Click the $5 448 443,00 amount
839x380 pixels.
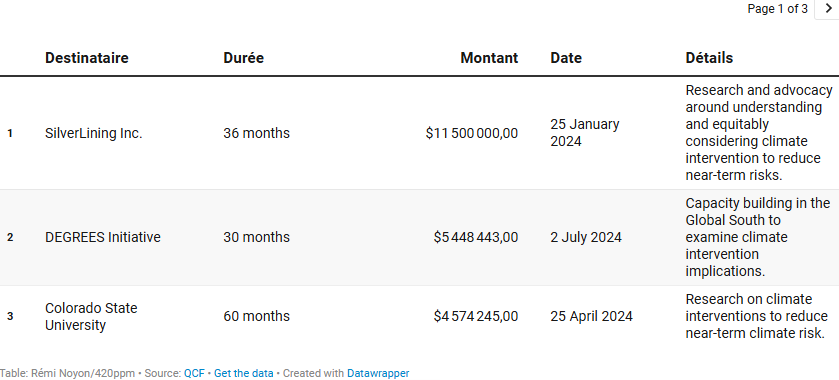pos(476,237)
